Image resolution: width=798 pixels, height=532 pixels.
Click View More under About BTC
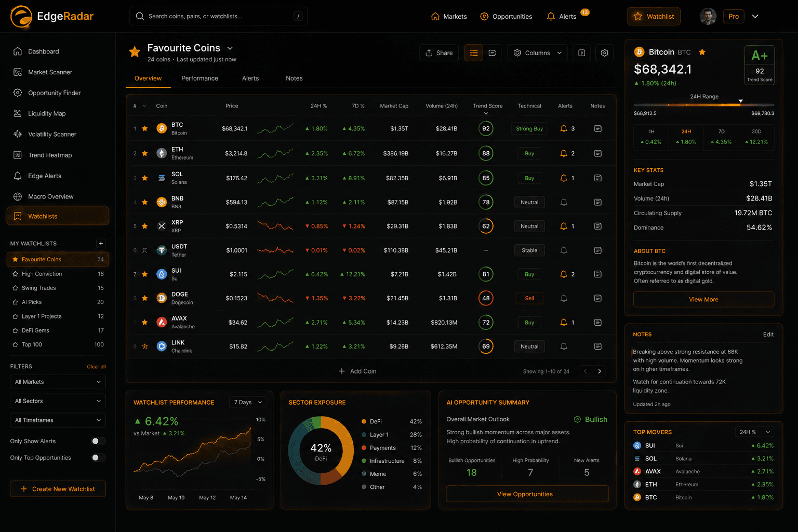point(704,299)
